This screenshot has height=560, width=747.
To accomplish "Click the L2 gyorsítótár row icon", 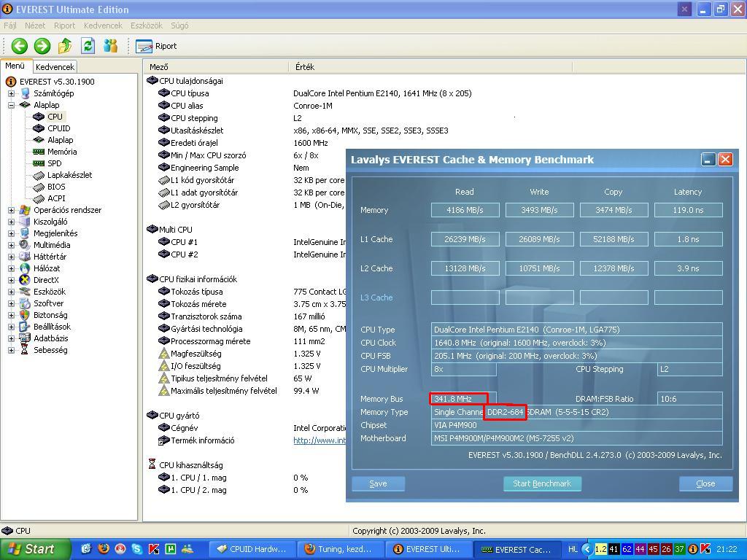I will (164, 205).
